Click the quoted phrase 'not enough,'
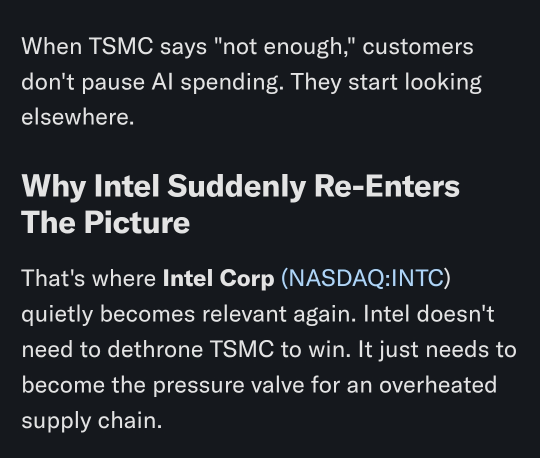Screen dimensions: 540x458 coord(285,46)
